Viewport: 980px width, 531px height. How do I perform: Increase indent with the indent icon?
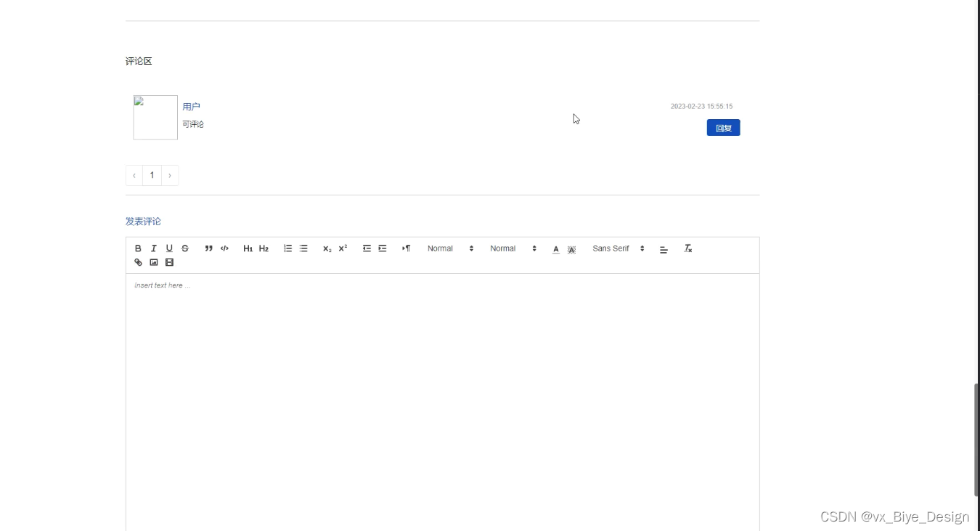coord(383,248)
